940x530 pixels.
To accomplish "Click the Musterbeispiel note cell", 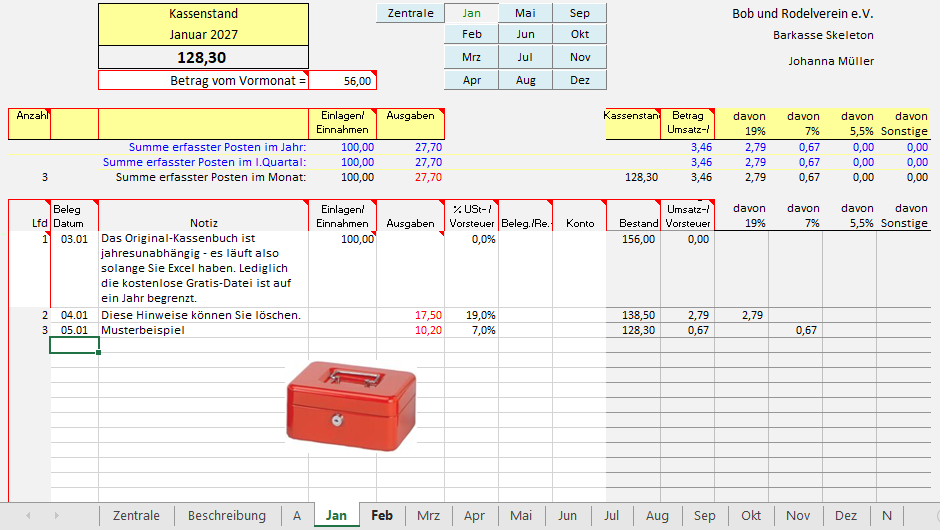I will click(x=203, y=330).
